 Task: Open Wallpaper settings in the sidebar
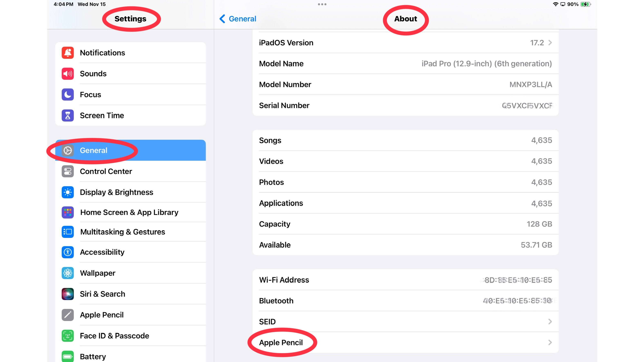coord(97,273)
